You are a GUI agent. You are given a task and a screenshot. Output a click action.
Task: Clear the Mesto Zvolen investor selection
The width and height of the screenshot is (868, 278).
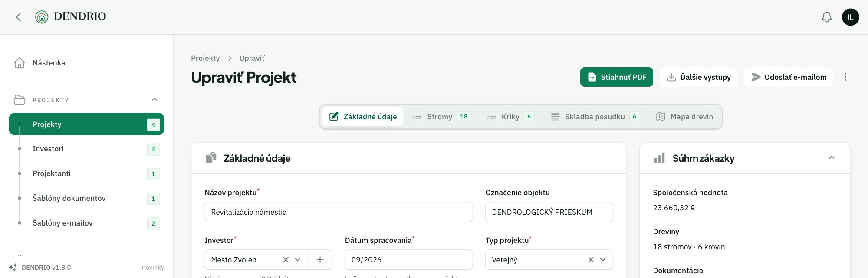click(286, 260)
